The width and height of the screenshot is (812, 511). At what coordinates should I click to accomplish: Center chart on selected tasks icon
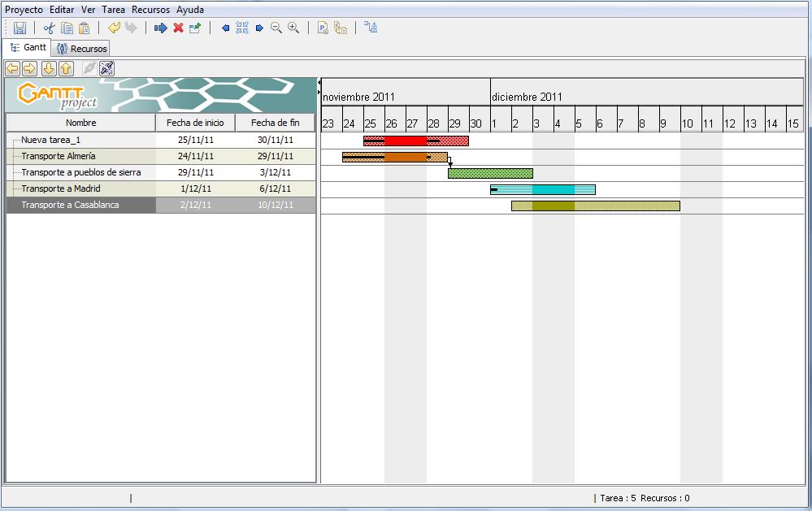coord(242,28)
